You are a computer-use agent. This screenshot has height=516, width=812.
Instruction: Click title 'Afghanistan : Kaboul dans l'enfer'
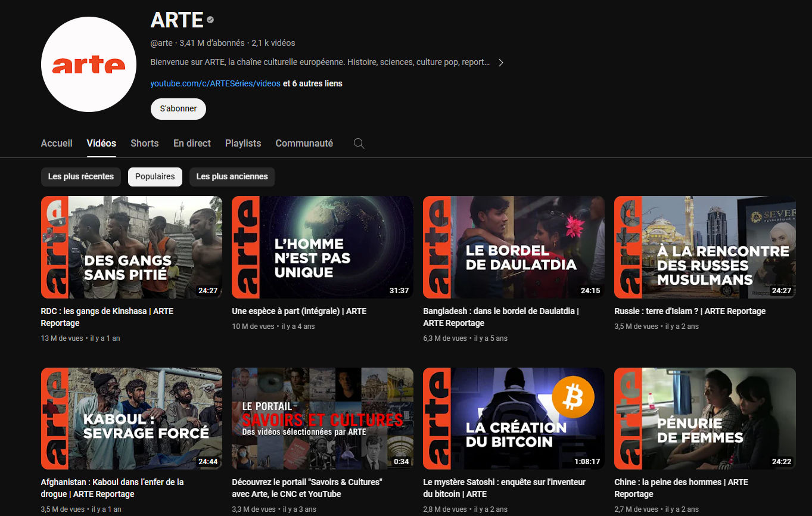[x=113, y=488]
